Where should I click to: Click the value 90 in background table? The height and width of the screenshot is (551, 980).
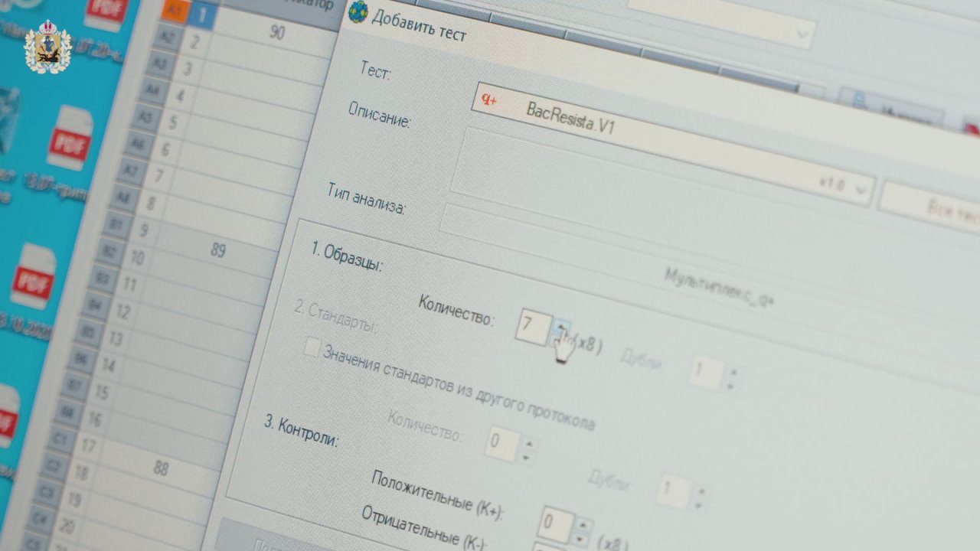click(277, 33)
